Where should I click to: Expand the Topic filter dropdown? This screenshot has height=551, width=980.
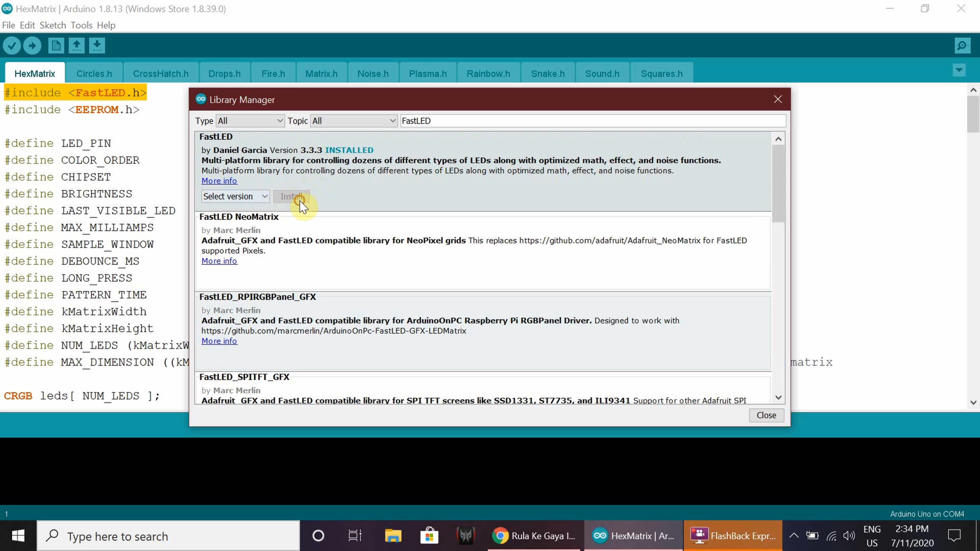point(354,121)
